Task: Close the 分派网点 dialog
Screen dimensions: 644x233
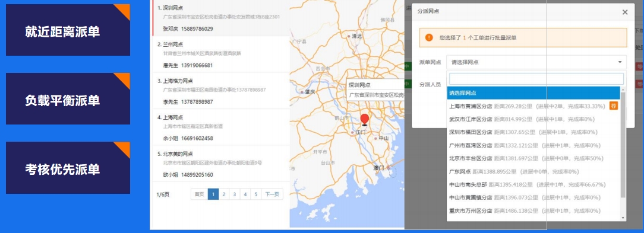Action: pyautogui.click(x=625, y=12)
